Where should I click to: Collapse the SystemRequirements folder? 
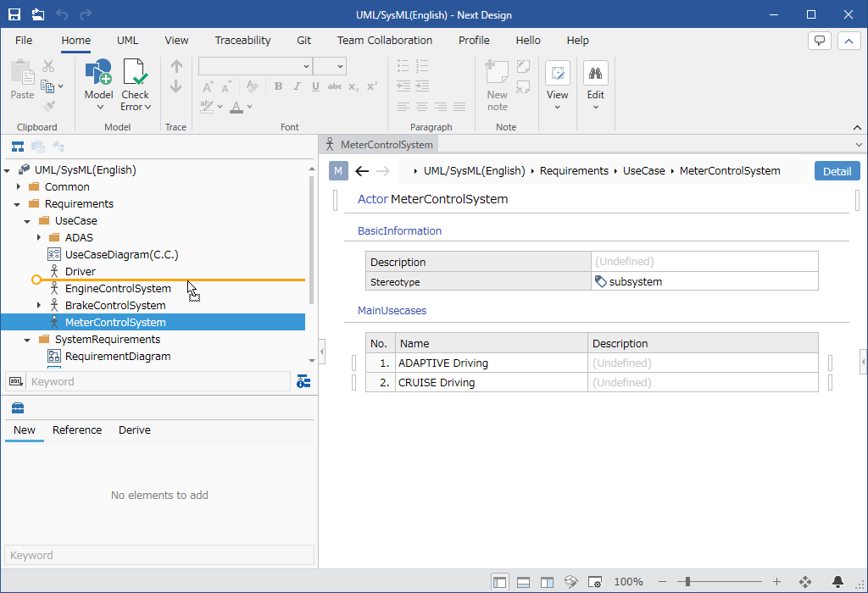(x=27, y=340)
